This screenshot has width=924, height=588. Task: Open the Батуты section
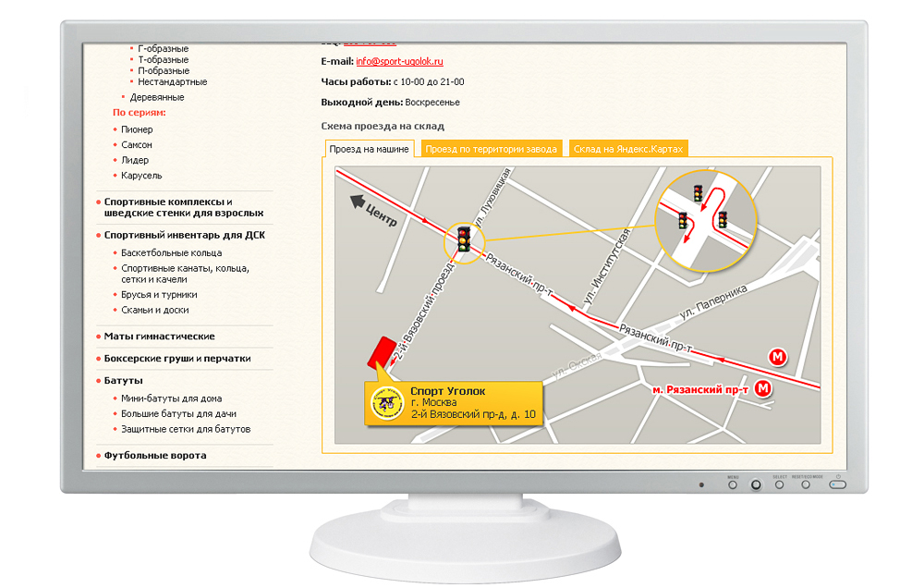coord(123,381)
